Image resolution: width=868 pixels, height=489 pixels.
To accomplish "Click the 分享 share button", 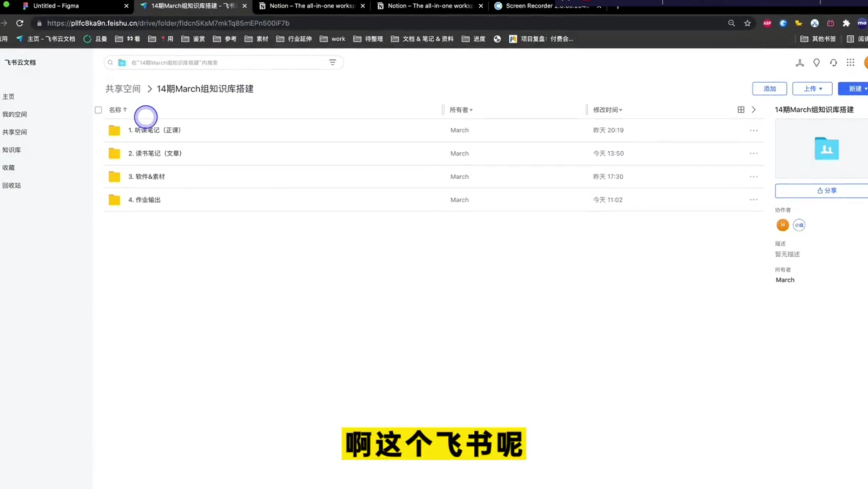I will click(x=822, y=191).
